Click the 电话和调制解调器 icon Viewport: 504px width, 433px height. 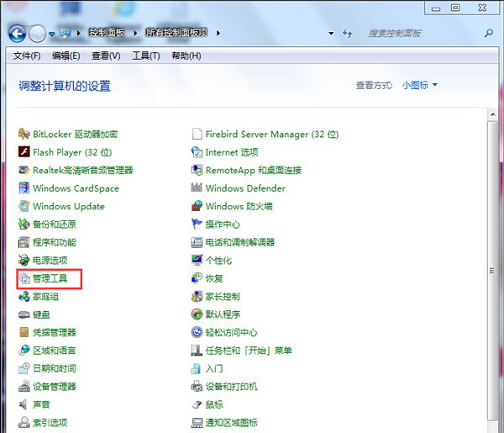point(197,242)
